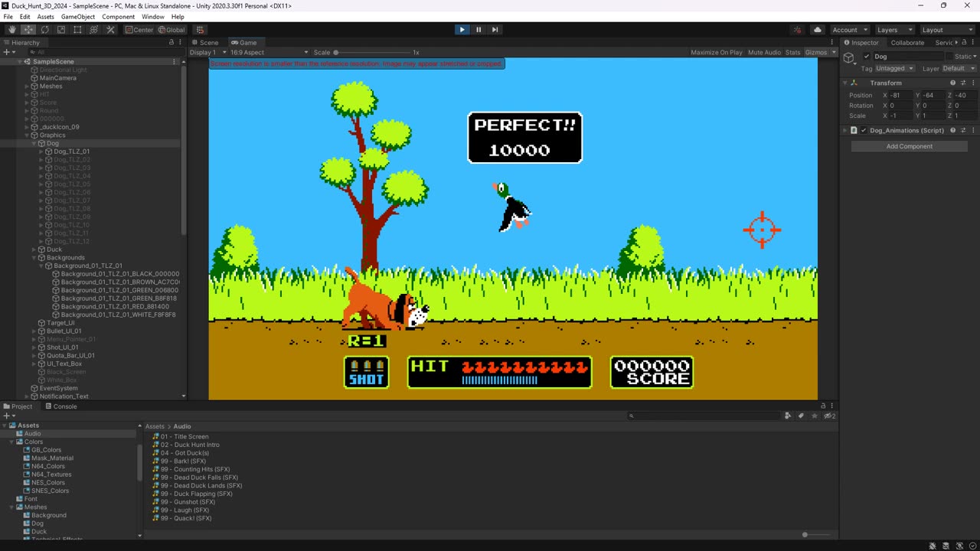Collapse the Transform component
The width and height of the screenshot is (980, 551).
click(846, 83)
